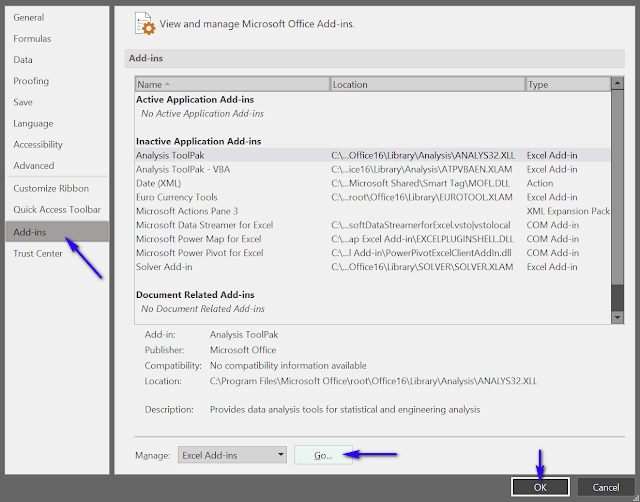Click the MOFL.DLL location path
The width and height of the screenshot is (640, 502).
pyautogui.click(x=420, y=184)
